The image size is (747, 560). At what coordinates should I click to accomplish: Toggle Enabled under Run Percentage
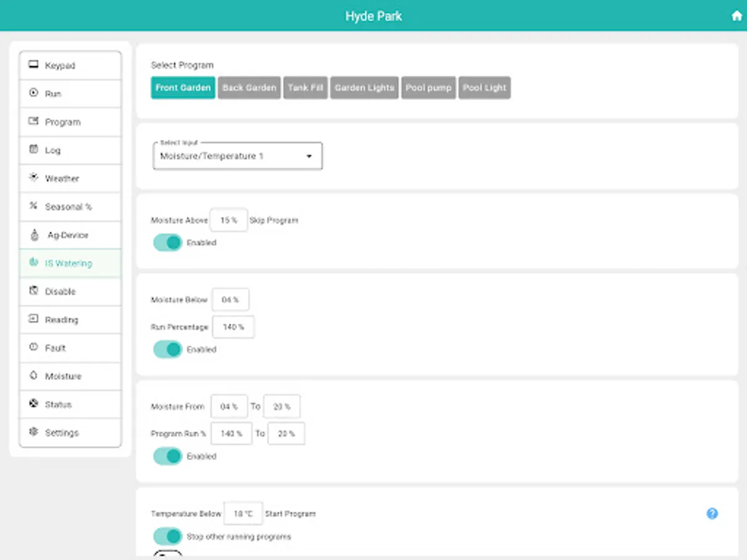(167, 349)
